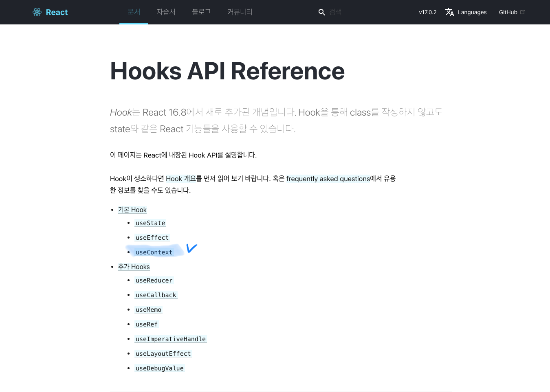Go to the 커뮤니티 tab
This screenshot has width=550, height=392.
[x=240, y=12]
